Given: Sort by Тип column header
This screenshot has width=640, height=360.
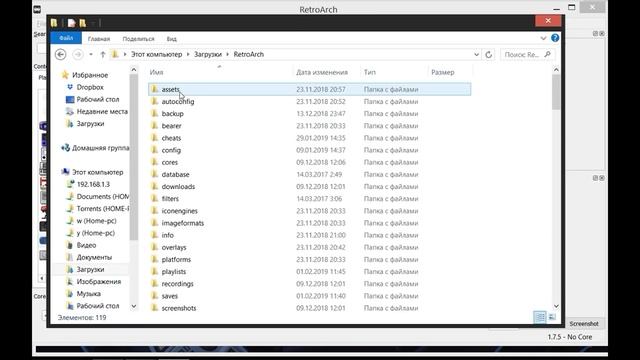Looking at the screenshot, I should click(x=370, y=72).
